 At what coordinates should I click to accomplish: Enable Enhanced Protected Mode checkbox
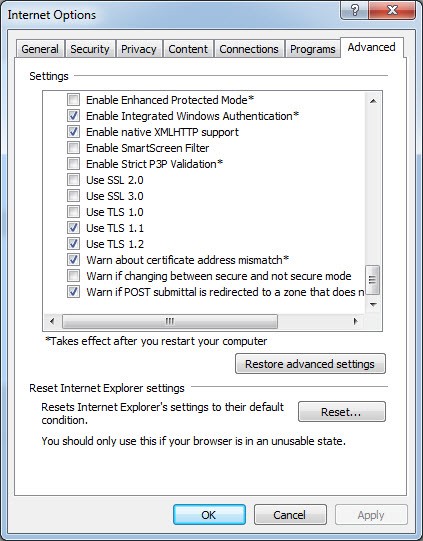pos(73,100)
